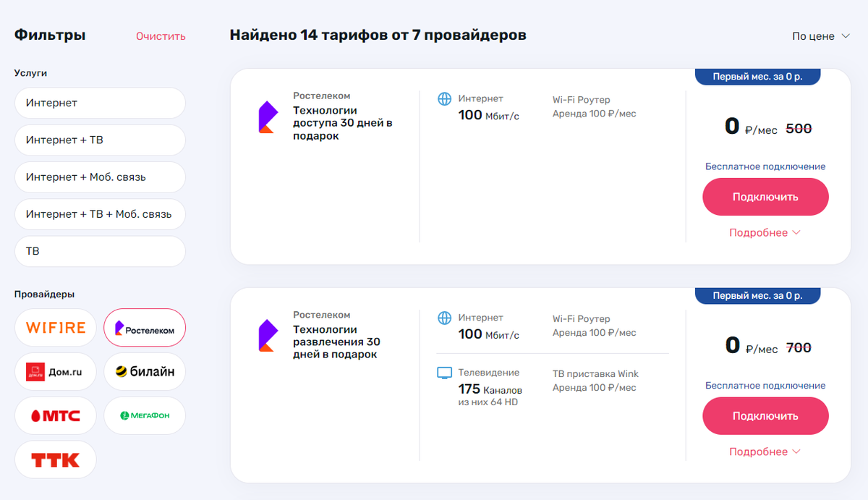Enable the Интернет + ТВ filter

coord(100,140)
